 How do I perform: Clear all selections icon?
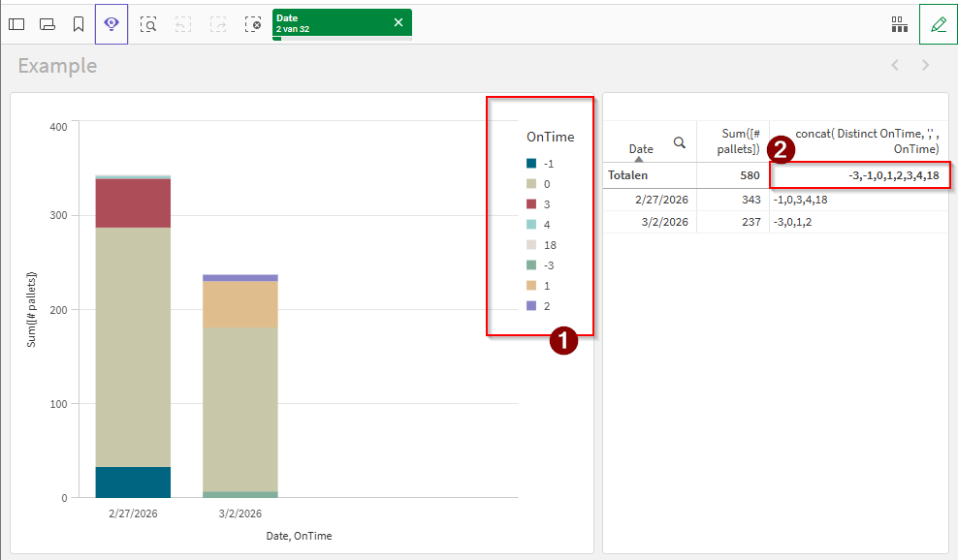(x=253, y=24)
